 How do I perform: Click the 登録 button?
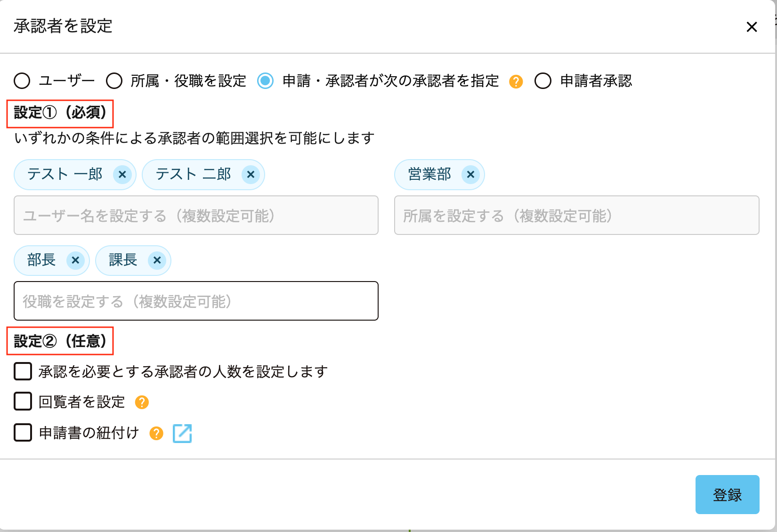point(727,494)
